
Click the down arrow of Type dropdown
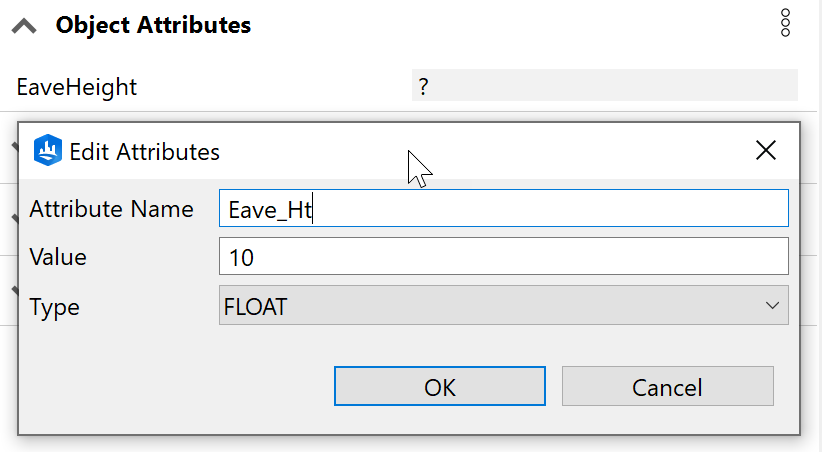tap(771, 306)
